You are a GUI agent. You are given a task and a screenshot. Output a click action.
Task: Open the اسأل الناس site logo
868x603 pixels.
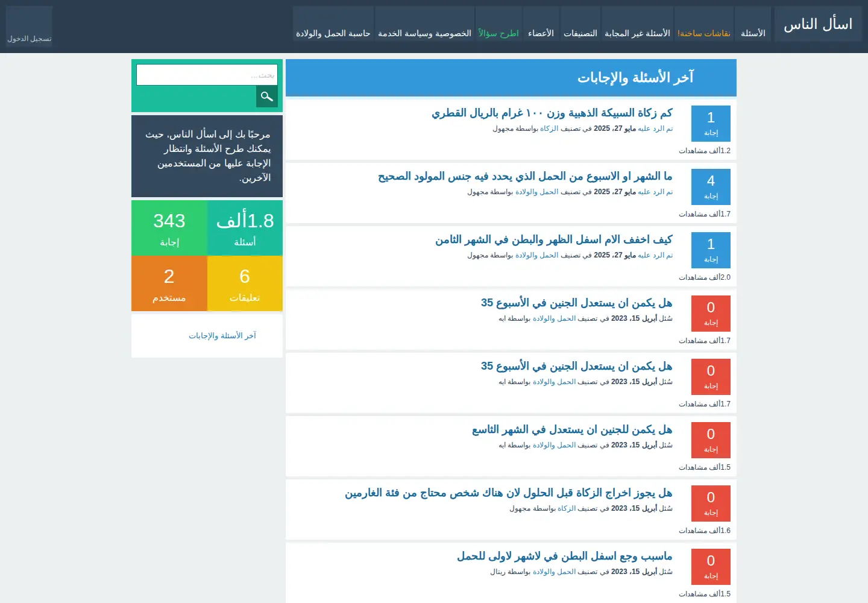[x=818, y=24]
